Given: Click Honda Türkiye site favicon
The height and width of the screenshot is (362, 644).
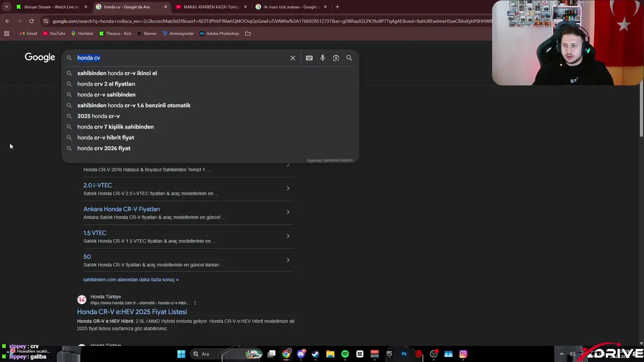Looking at the screenshot, I should pos(82,300).
